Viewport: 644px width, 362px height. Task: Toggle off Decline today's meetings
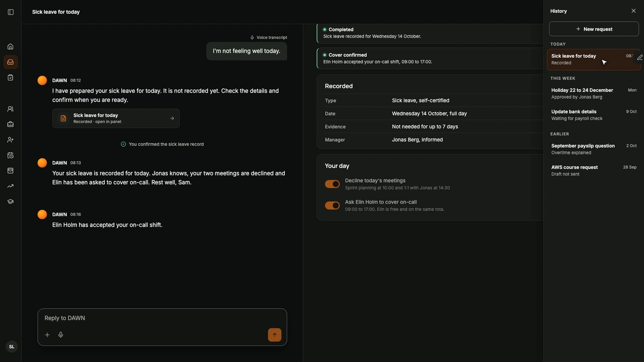click(332, 184)
